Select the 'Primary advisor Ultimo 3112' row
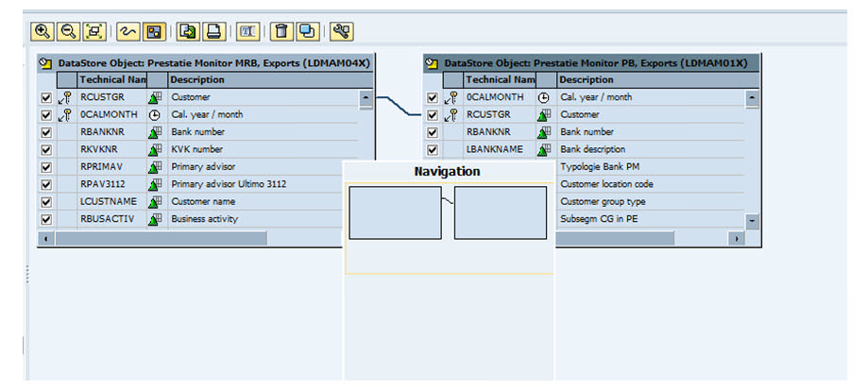Screen dimensions: 868x389 tap(228, 185)
